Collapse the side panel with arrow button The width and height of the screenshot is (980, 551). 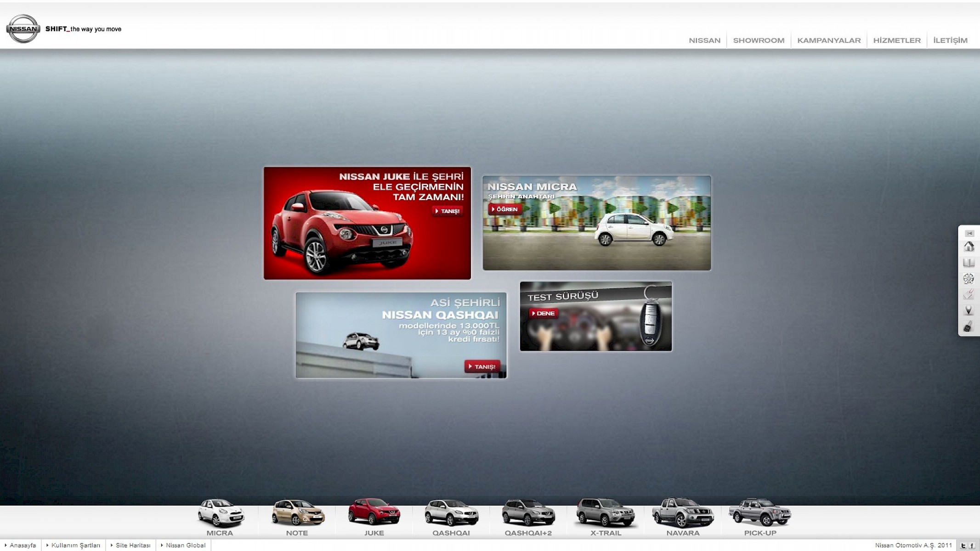[x=969, y=233]
